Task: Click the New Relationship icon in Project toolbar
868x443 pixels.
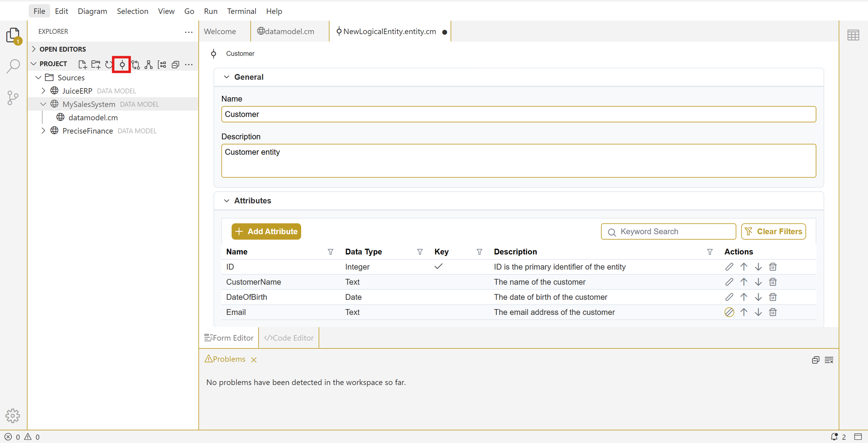Action: pyautogui.click(x=135, y=65)
